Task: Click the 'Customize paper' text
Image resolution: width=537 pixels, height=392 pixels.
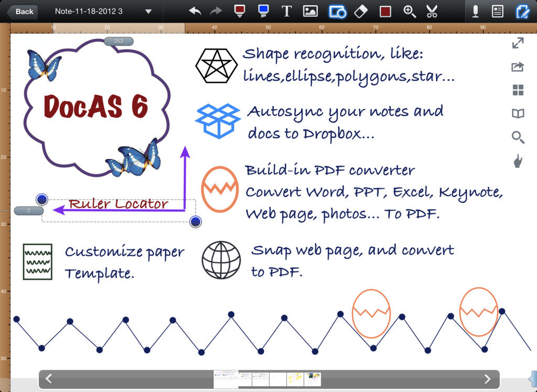Action: click(125, 252)
